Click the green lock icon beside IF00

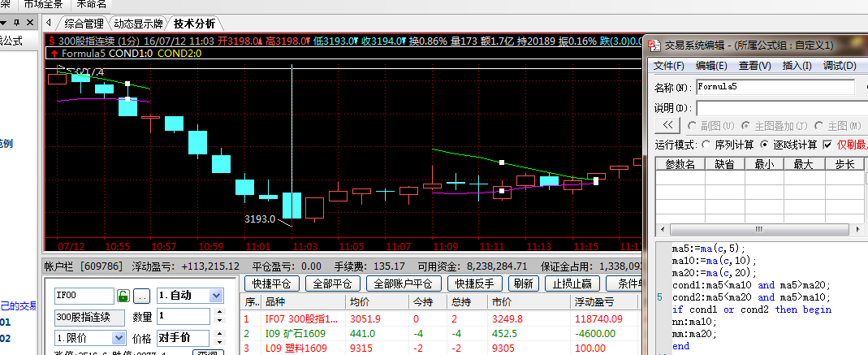pyautogui.click(x=123, y=296)
